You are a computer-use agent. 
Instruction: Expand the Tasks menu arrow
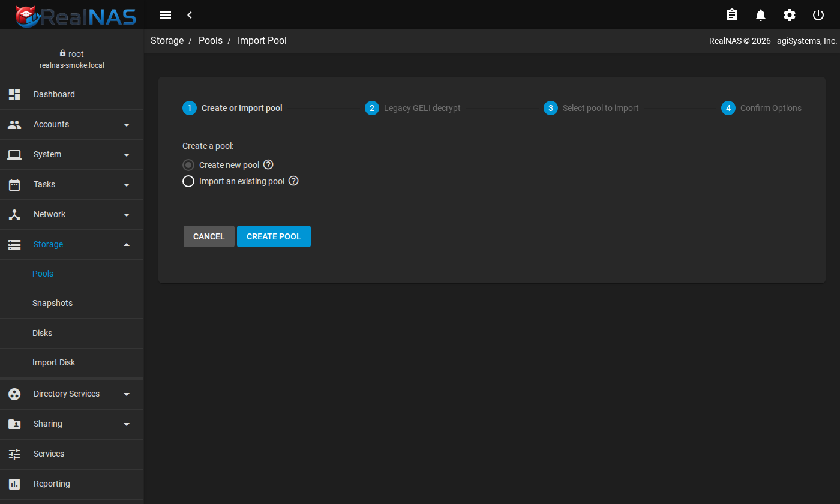point(127,185)
